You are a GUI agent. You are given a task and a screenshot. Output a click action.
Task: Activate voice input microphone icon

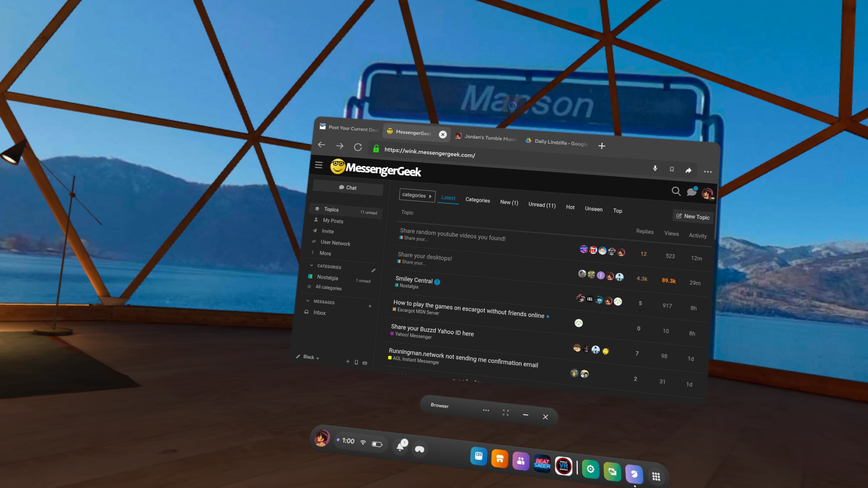tap(655, 168)
